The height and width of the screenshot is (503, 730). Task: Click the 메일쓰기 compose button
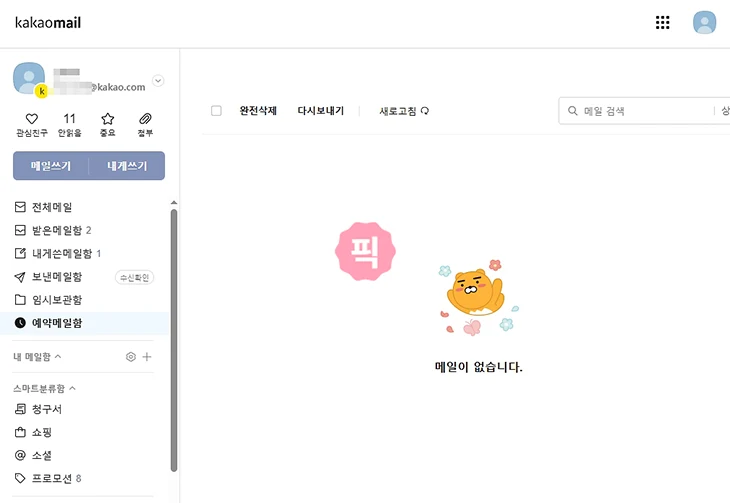coord(51,166)
